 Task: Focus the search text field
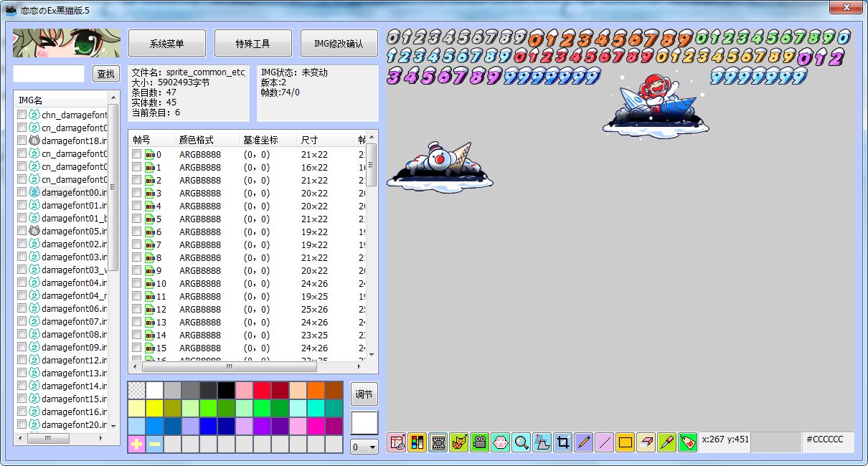tap(49, 74)
